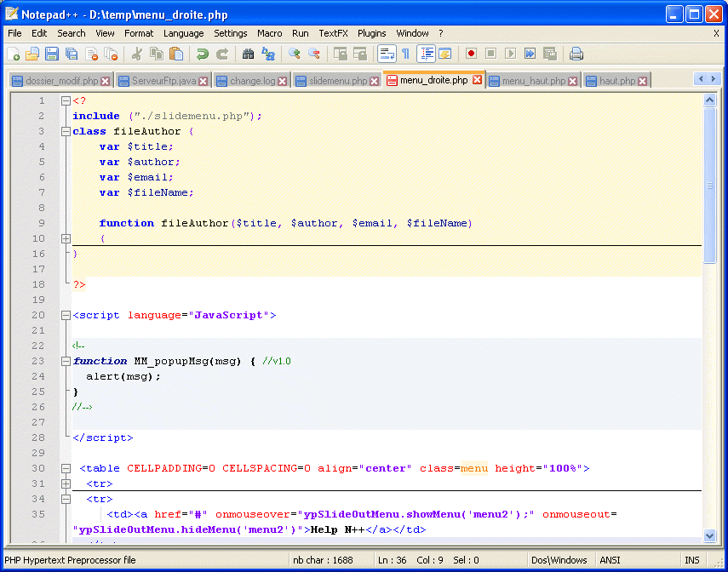
Task: Click the INS indicator in status bar
Action: [x=692, y=560]
